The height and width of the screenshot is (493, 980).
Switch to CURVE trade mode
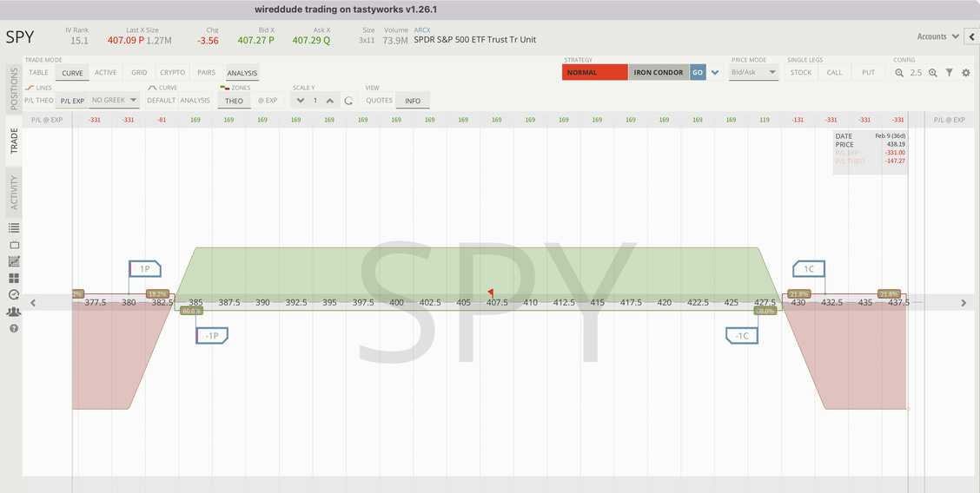pyautogui.click(x=72, y=72)
